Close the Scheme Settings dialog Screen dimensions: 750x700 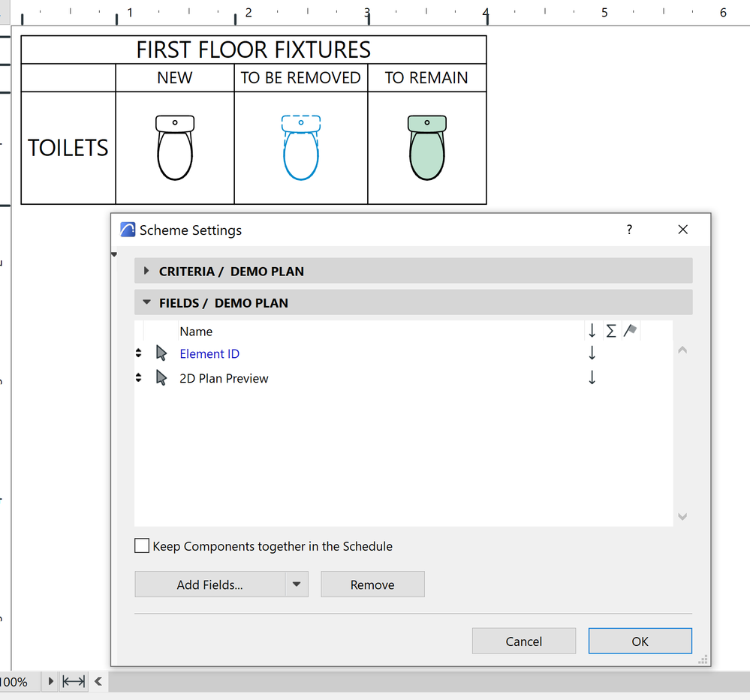(x=683, y=230)
